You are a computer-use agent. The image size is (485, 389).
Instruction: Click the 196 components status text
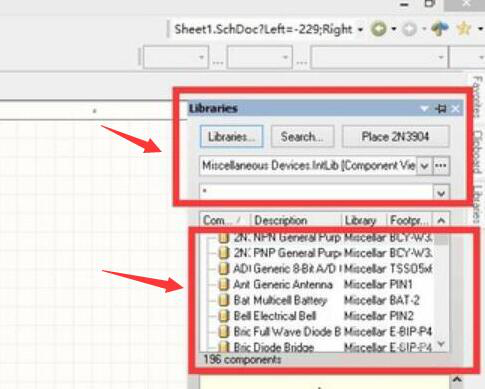coord(242,360)
